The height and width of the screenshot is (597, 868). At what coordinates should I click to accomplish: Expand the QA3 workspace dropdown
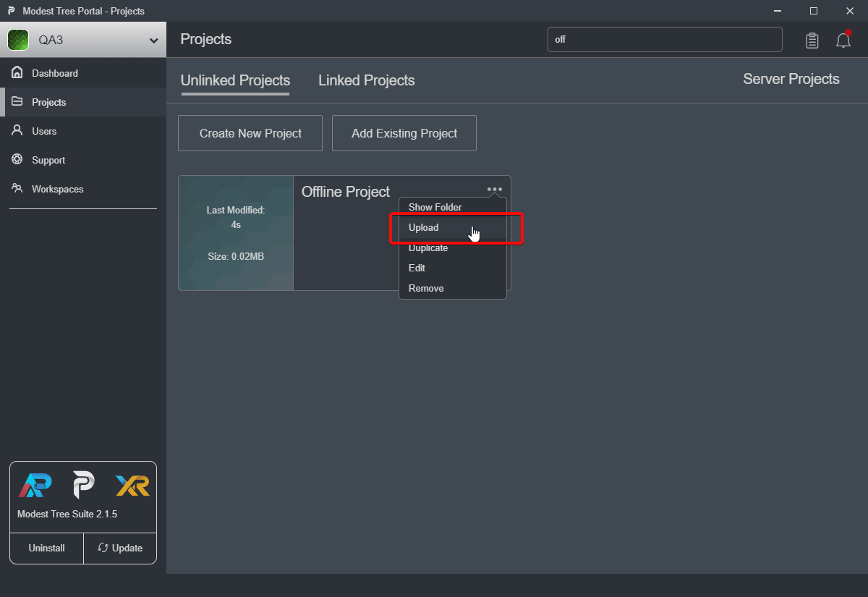tap(153, 41)
